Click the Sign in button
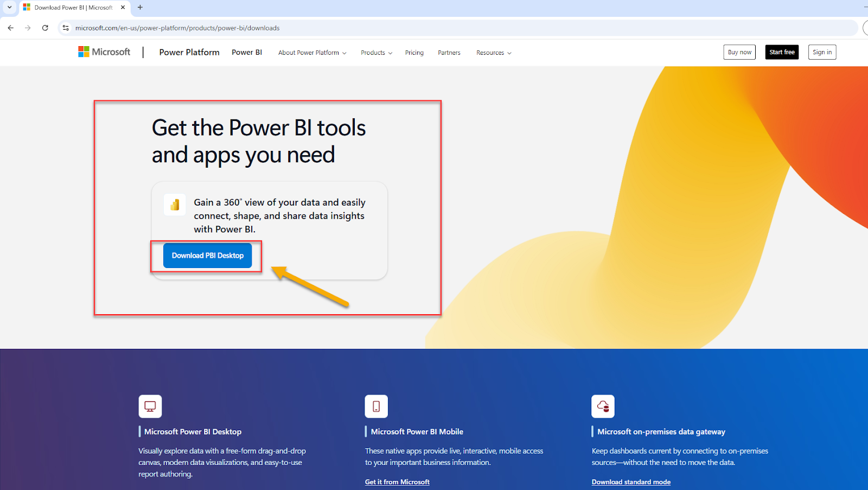868x490 pixels. 822,52
